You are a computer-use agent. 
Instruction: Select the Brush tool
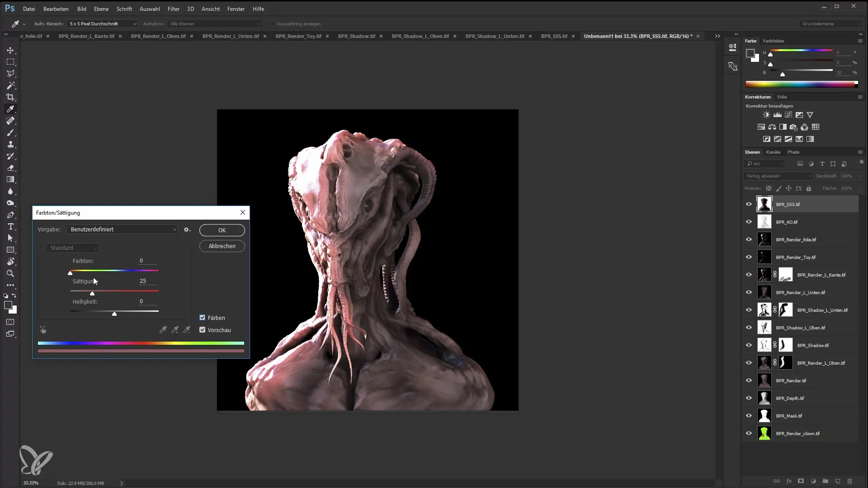[x=10, y=132]
